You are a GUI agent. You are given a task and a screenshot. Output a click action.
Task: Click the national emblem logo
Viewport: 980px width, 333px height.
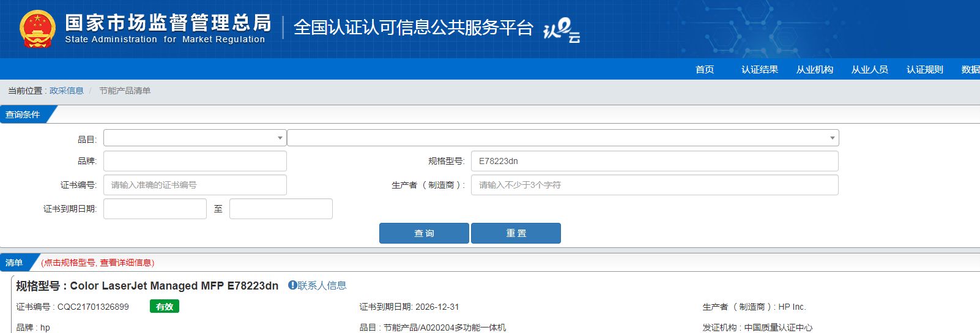tap(37, 29)
